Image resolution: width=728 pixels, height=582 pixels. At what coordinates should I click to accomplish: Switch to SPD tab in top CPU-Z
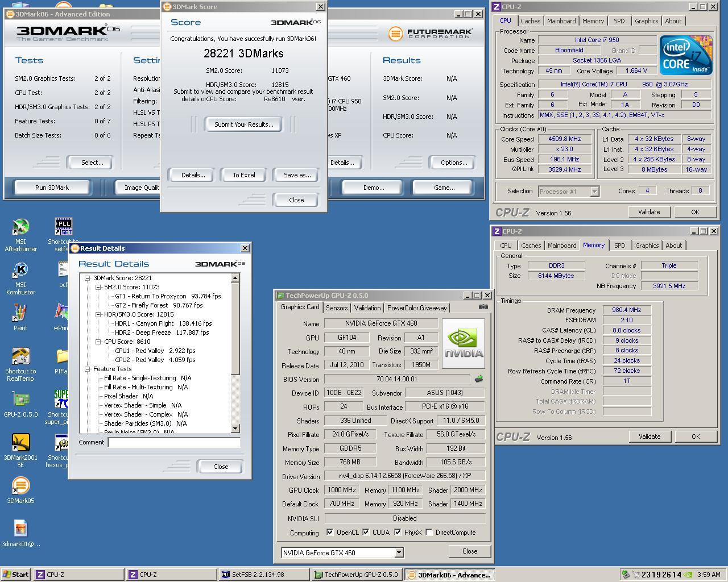(x=619, y=21)
